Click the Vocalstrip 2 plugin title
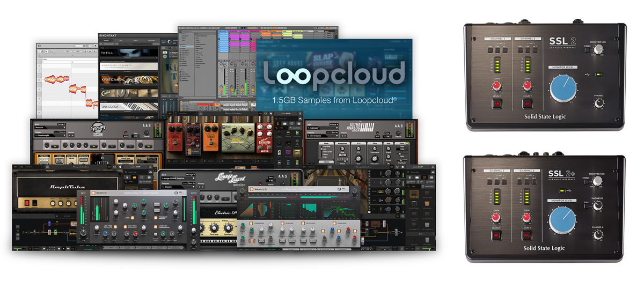Image resolution: width=644 pixels, height=281 pixels. [260, 190]
